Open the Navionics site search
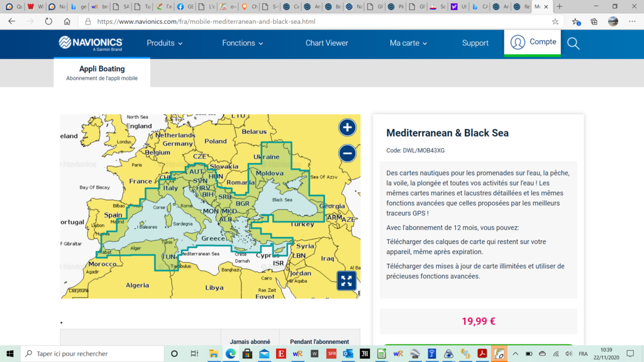This screenshot has height=362, width=644. [x=574, y=43]
